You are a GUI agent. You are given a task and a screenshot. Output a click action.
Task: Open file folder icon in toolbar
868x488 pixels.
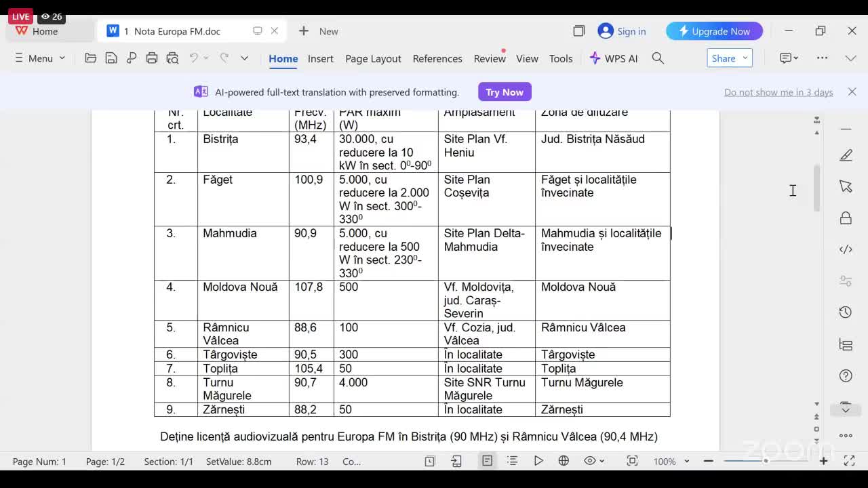[90, 58]
